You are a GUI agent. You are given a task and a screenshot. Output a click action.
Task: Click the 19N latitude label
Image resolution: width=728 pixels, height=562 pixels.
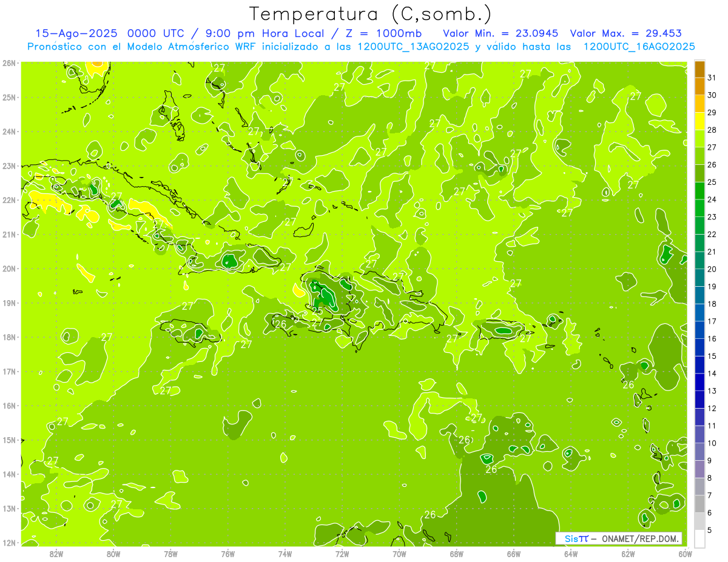pyautogui.click(x=9, y=303)
